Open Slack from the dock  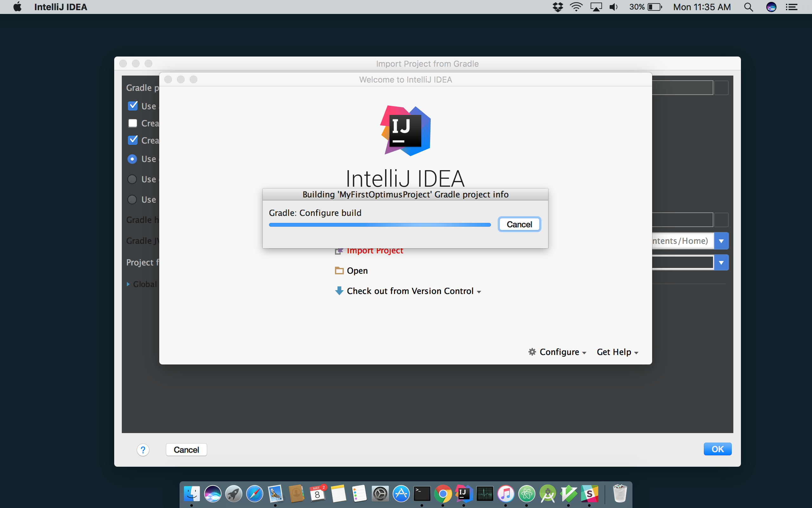(589, 493)
